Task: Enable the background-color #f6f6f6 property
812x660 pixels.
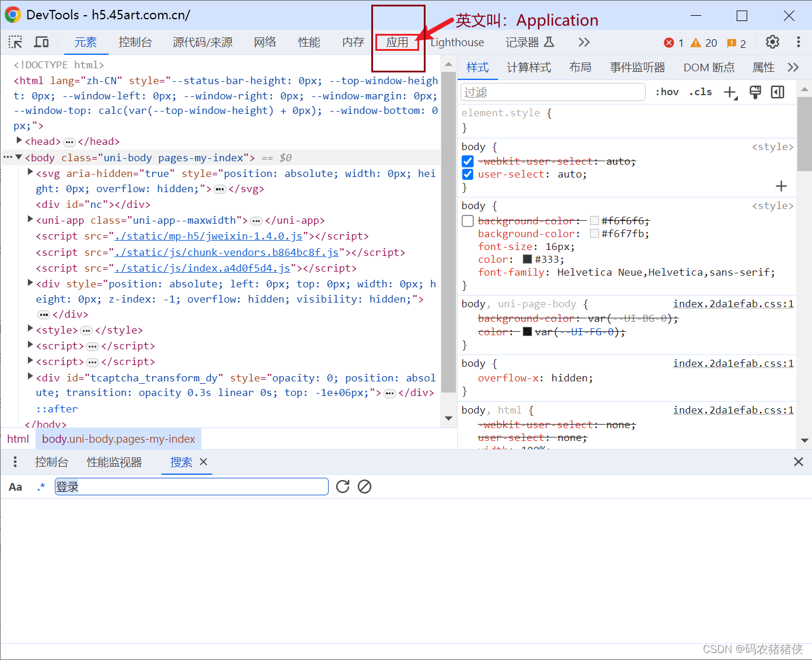Action: 468,221
